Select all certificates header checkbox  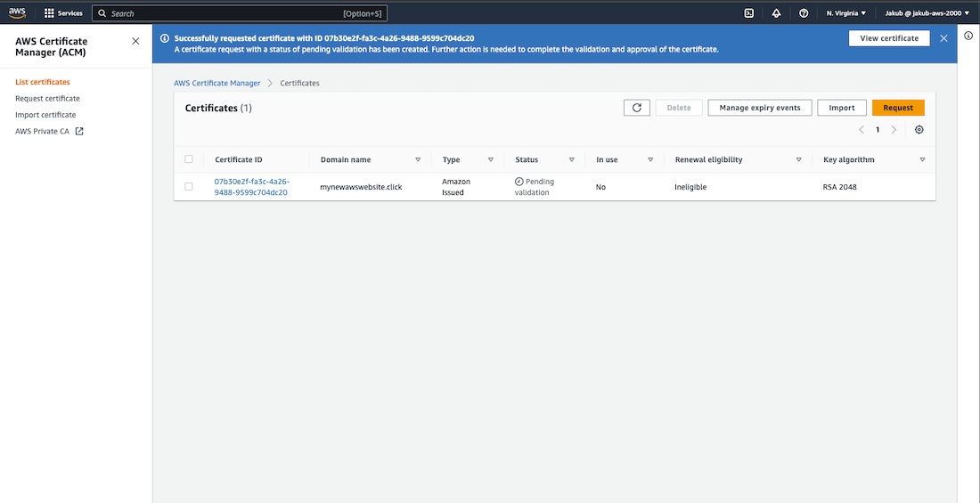pos(189,159)
